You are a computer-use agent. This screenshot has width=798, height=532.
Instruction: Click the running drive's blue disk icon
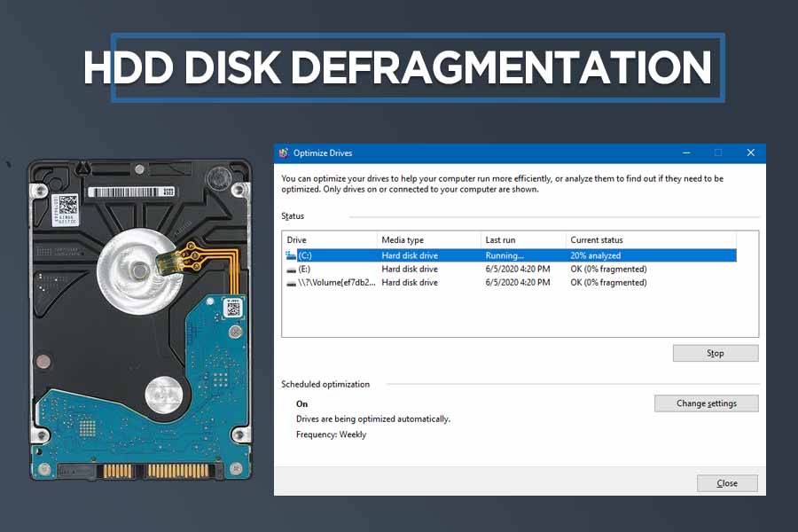tap(291, 254)
